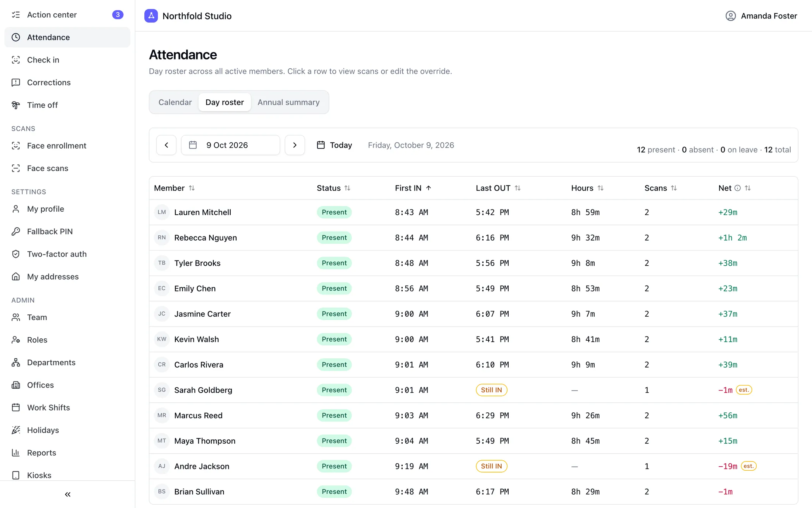Image resolution: width=812 pixels, height=508 pixels.
Task: Click Sarah Goldberg's Still IN badge
Action: coord(491,390)
